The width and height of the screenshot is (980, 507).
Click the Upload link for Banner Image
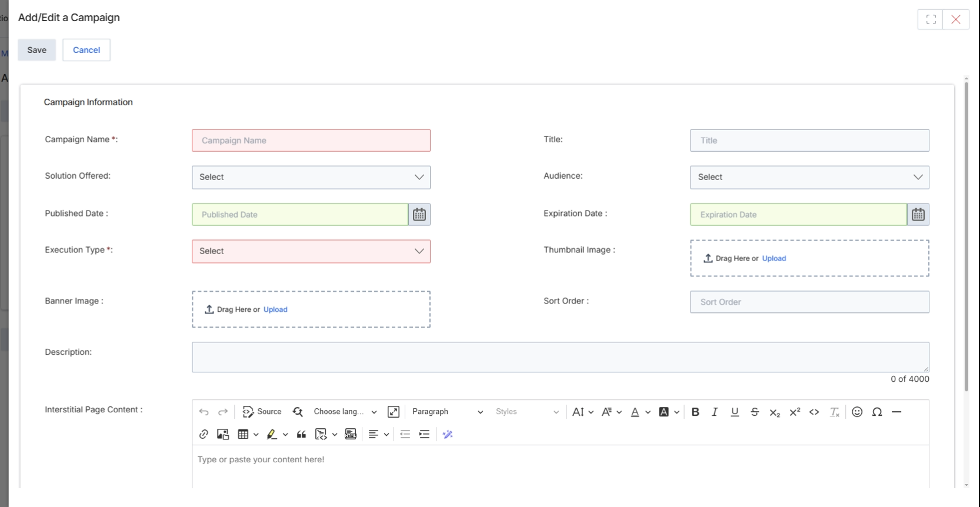(275, 309)
